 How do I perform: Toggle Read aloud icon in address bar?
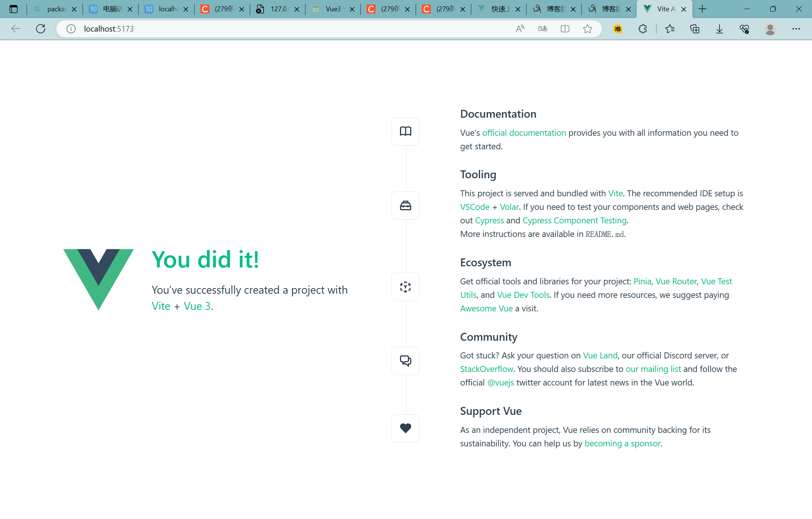click(520, 29)
